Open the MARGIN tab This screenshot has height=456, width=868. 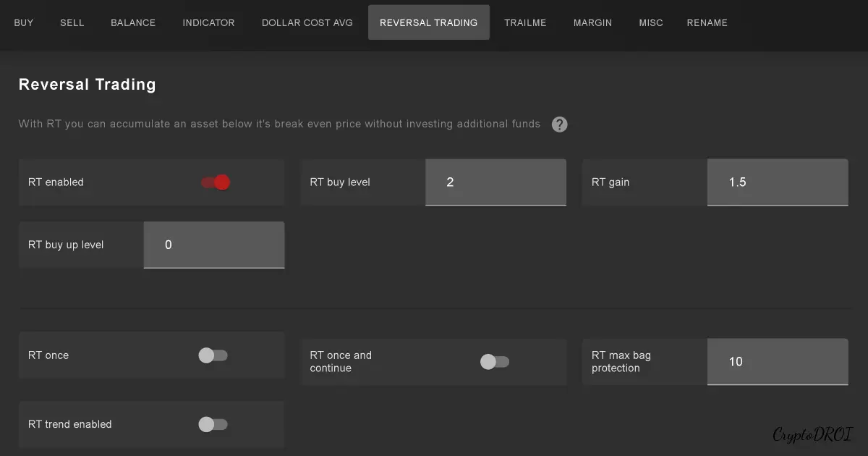[x=592, y=22]
